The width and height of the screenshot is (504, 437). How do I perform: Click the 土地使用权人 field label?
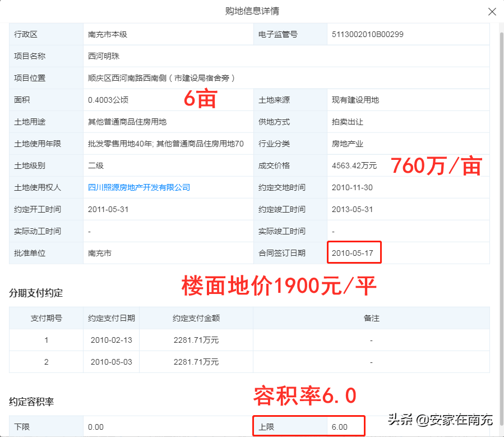click(38, 187)
